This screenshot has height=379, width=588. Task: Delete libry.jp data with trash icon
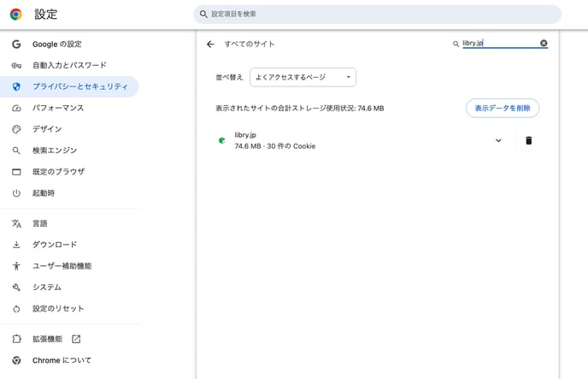point(529,140)
